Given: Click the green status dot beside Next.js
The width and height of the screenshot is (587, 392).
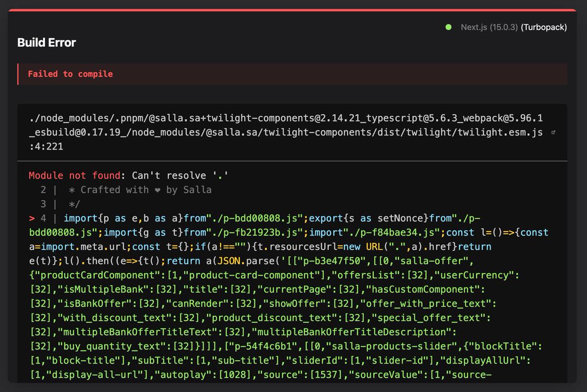Looking at the screenshot, I should click(x=449, y=27).
